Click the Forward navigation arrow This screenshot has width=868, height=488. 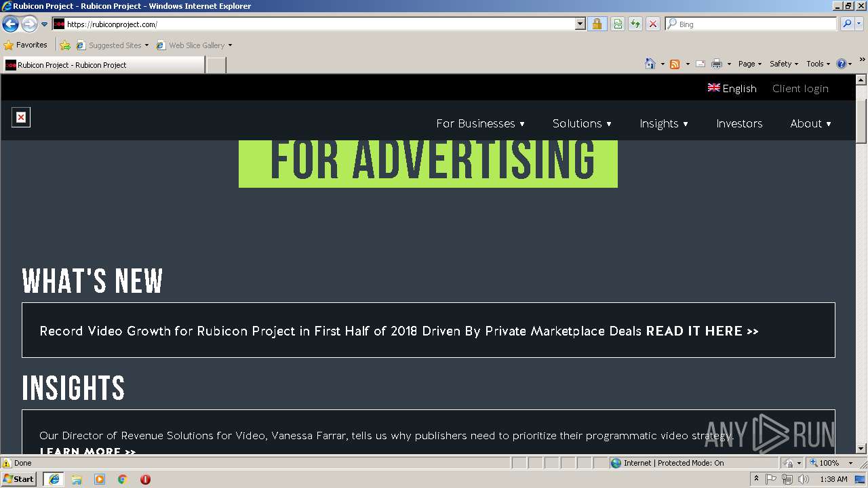pyautogui.click(x=29, y=24)
